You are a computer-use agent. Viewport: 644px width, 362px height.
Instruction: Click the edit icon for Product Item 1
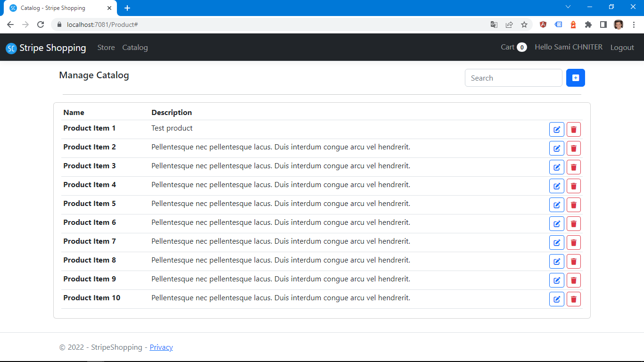point(556,130)
